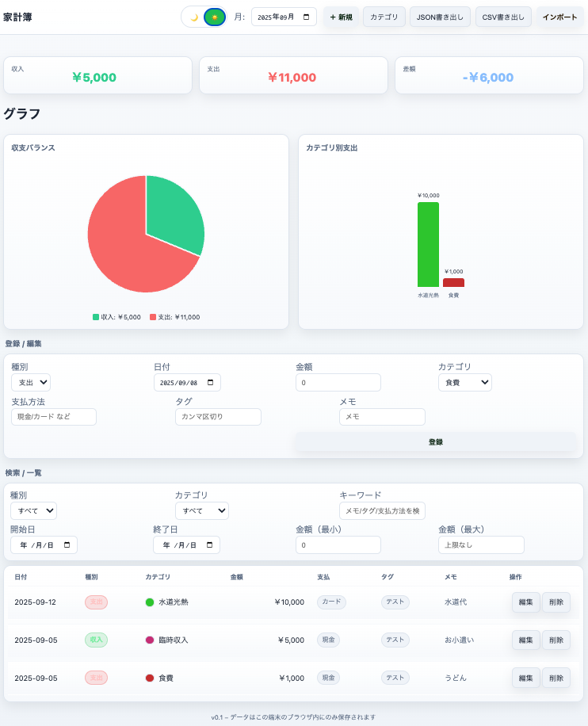Click red 支出 legend swatch
Image resolution: width=588 pixels, height=726 pixels.
tap(153, 317)
